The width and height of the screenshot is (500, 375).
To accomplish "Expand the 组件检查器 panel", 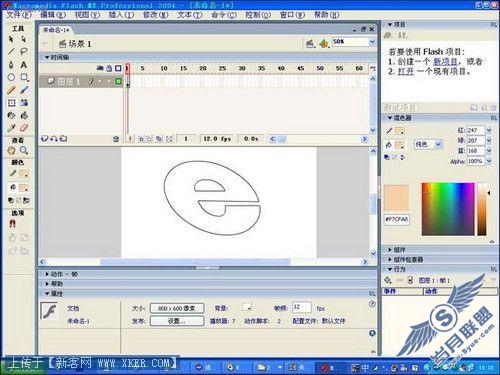I will [x=390, y=259].
